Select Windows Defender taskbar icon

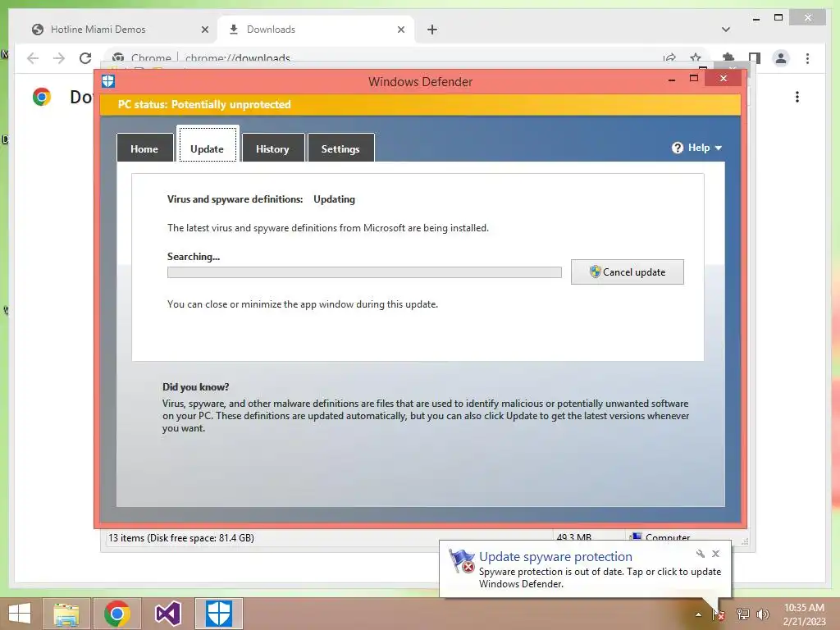pyautogui.click(x=219, y=614)
